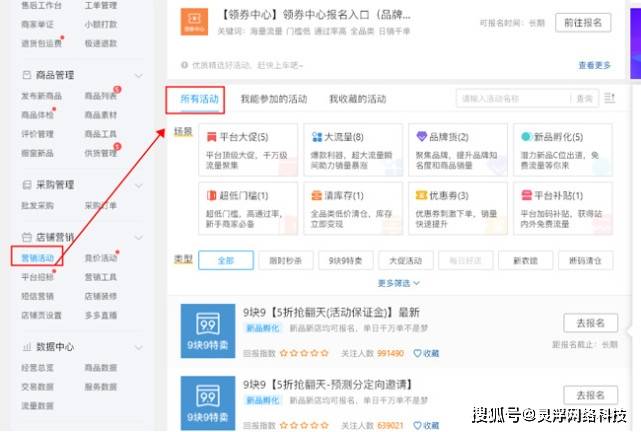Select the 限时秒杀 type filter
Screen dimensions: 641x432
[x=285, y=260]
